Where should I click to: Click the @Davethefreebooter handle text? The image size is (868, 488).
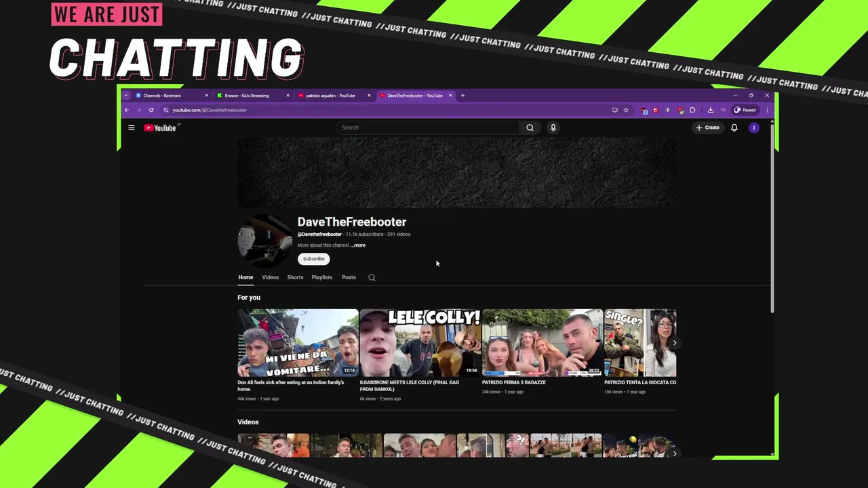pyautogui.click(x=319, y=235)
